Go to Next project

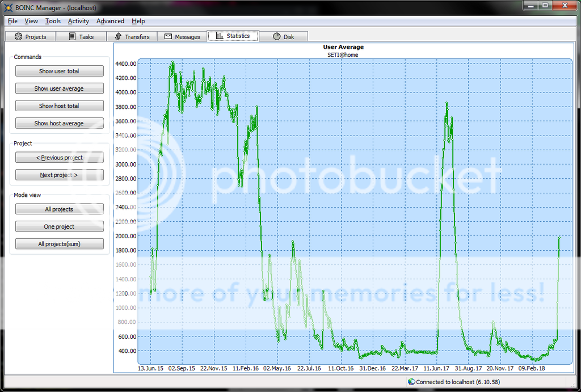point(59,175)
